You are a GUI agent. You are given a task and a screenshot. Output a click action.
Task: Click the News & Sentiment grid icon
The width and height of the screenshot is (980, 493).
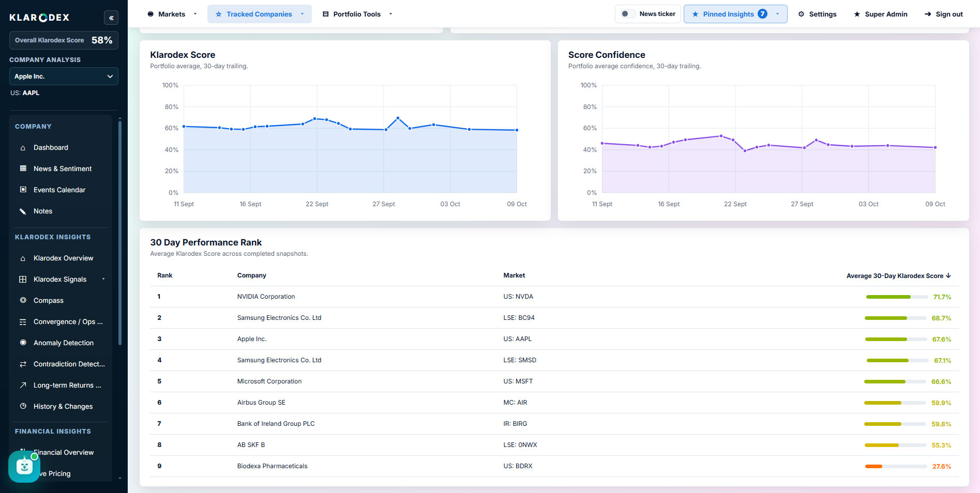click(23, 168)
